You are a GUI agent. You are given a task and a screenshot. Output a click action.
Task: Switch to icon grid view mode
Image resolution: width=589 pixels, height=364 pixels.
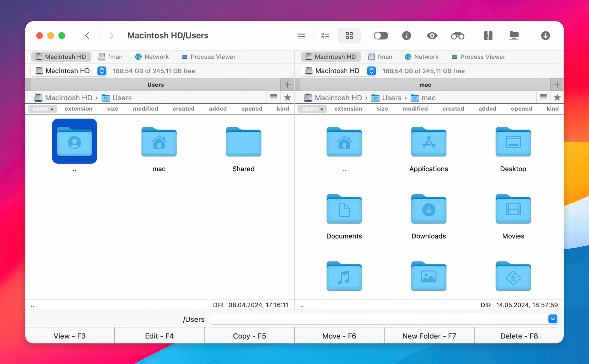pos(349,36)
